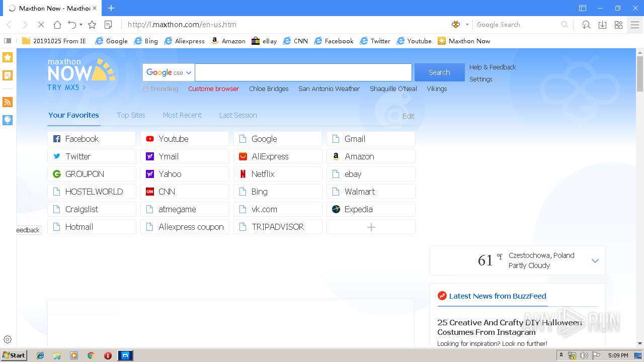Open reader mode note icon in toolbar
The image size is (644, 362).
tap(108, 25)
